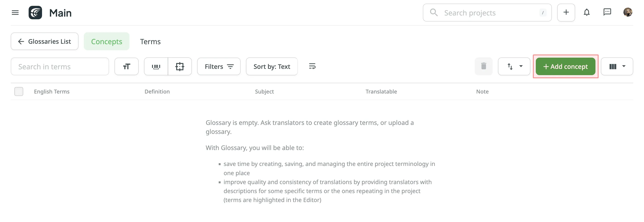Image resolution: width=644 pixels, height=222 pixels.
Task: Select the Concepts tab
Action: click(x=106, y=41)
